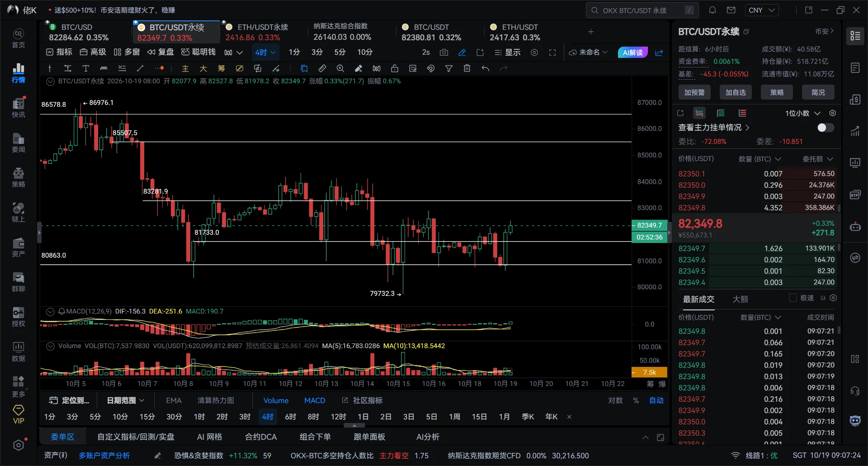Click 加预警 button
Image resolution: width=868 pixels, height=466 pixels.
pyautogui.click(x=694, y=92)
